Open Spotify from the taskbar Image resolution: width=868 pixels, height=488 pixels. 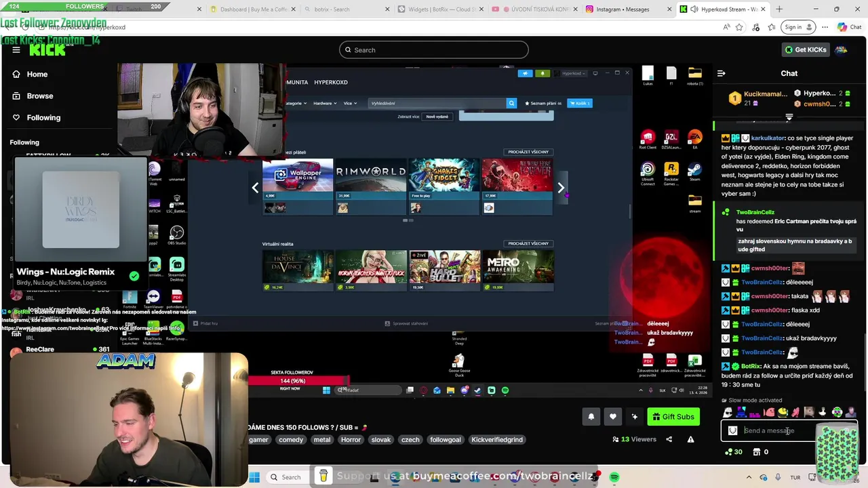click(x=614, y=477)
